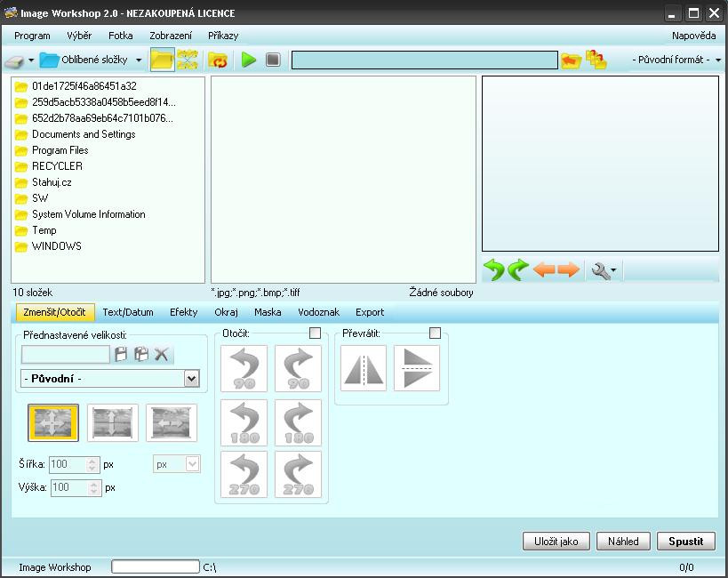Click the Výška height stepper
Image resolution: width=728 pixels, height=578 pixels.
click(94, 488)
